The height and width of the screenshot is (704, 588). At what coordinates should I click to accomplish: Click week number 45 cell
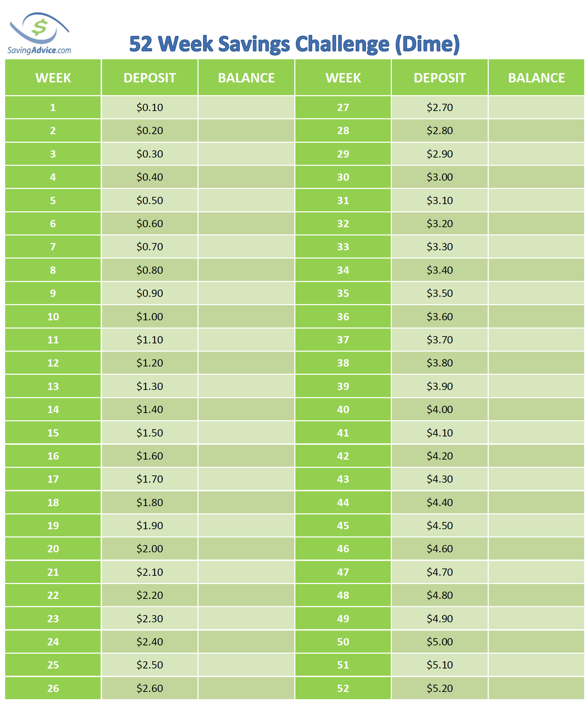click(343, 525)
